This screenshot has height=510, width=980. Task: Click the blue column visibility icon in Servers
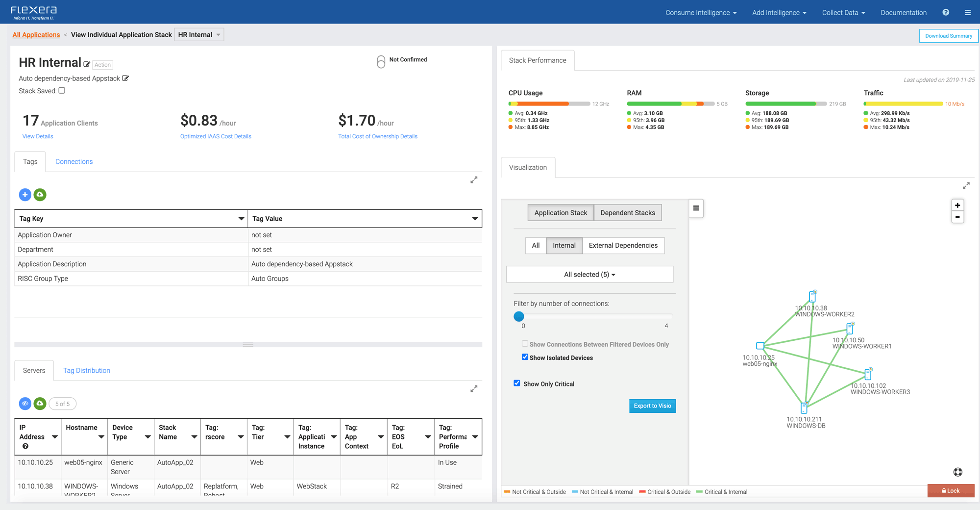tap(25, 404)
